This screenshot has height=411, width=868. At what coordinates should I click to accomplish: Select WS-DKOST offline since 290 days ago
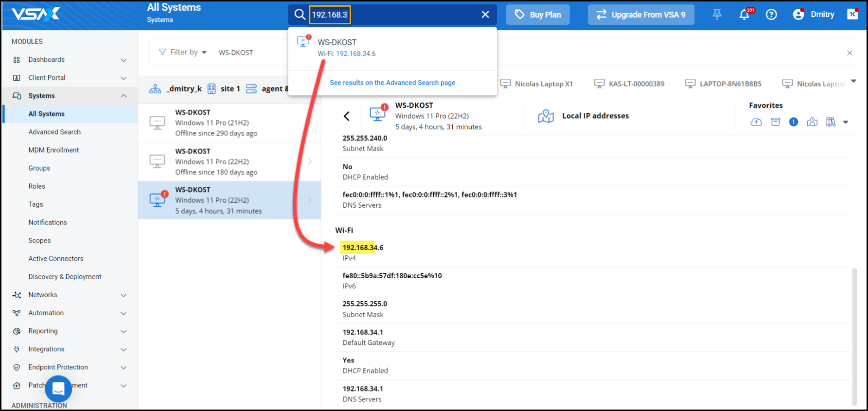(229, 123)
